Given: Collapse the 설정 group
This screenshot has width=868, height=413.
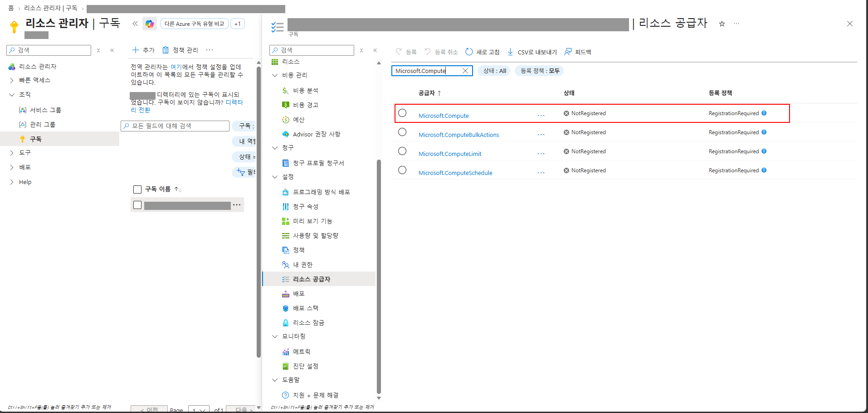Looking at the screenshot, I should pyautogui.click(x=275, y=177).
